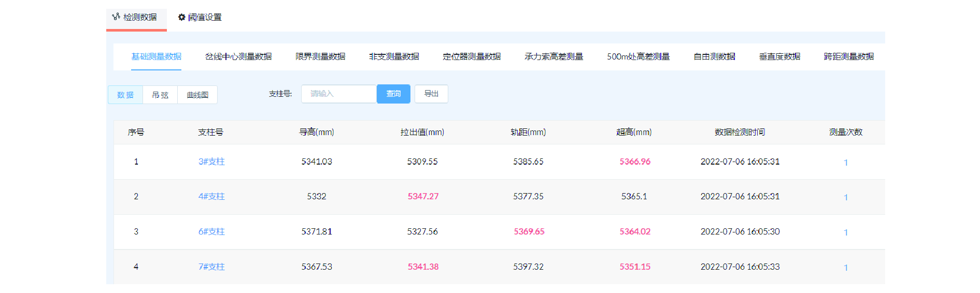Screen dimensions: 980x293
Task: Switch to 垂直度数据 sub-tab
Action: pyautogui.click(x=779, y=56)
